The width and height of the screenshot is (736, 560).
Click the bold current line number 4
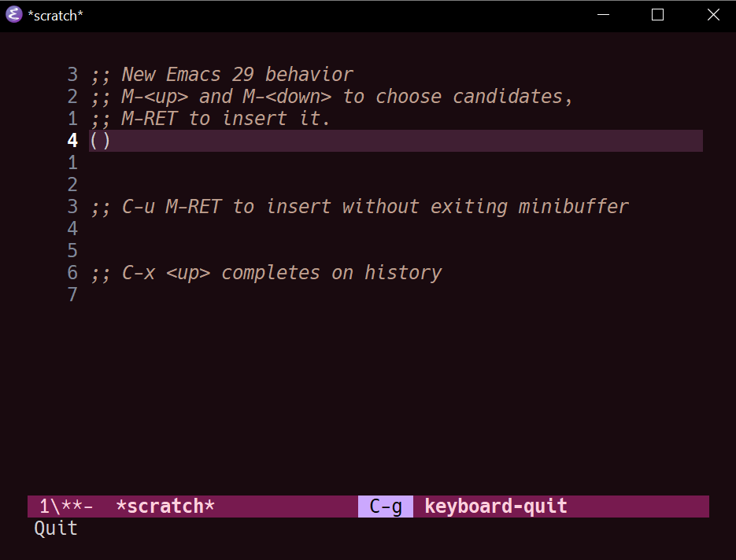[x=72, y=141]
